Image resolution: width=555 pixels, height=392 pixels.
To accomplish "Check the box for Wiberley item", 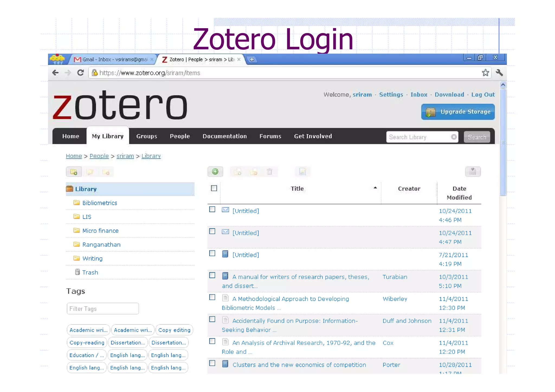I will pyautogui.click(x=212, y=297).
